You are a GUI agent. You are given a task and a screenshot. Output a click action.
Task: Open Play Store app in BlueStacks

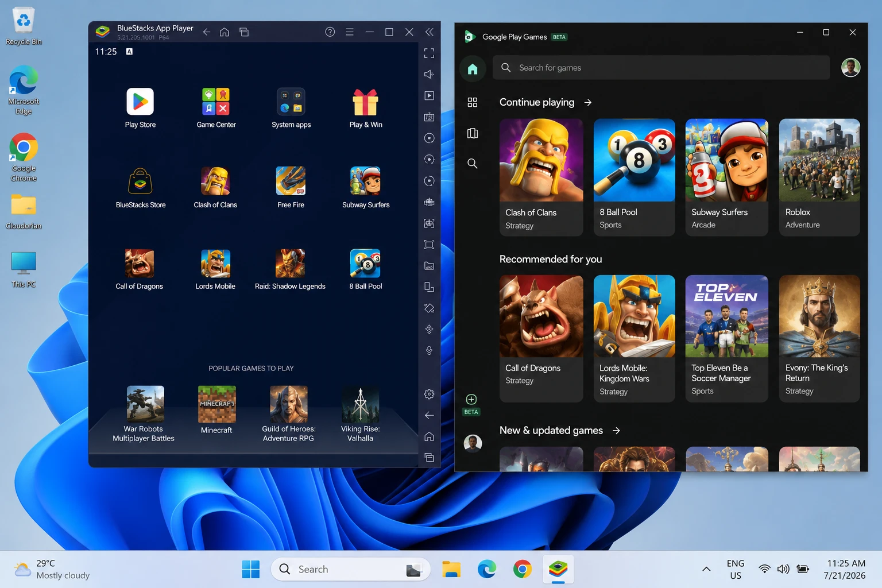[x=140, y=102]
